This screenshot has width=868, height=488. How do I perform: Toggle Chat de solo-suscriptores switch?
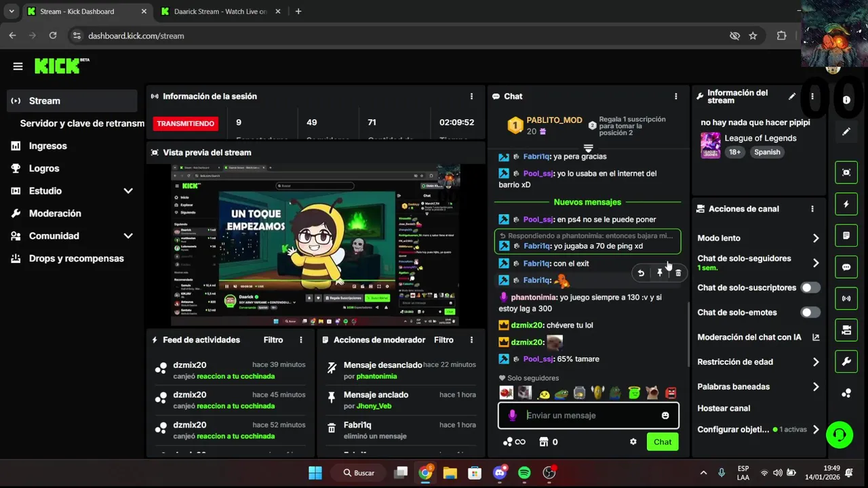click(810, 287)
